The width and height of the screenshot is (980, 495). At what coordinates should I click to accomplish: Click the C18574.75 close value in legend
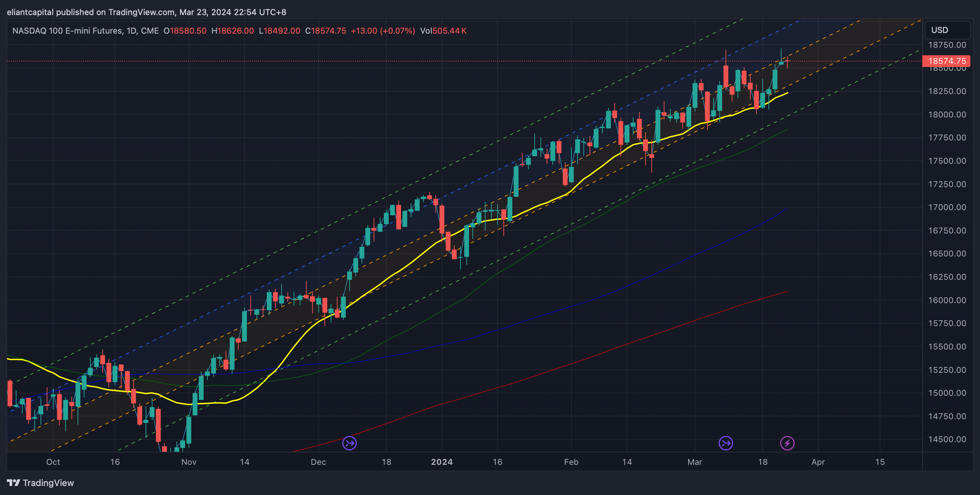[325, 31]
